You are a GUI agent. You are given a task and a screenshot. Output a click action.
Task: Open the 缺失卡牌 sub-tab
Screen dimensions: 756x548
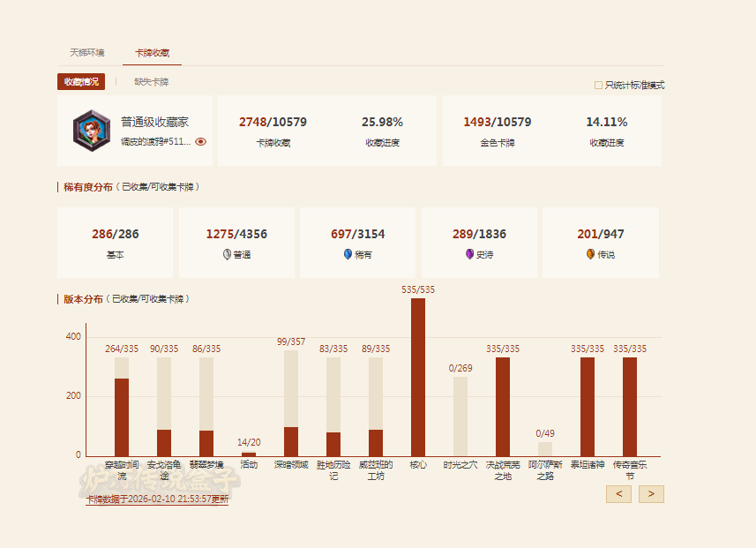[x=151, y=82]
